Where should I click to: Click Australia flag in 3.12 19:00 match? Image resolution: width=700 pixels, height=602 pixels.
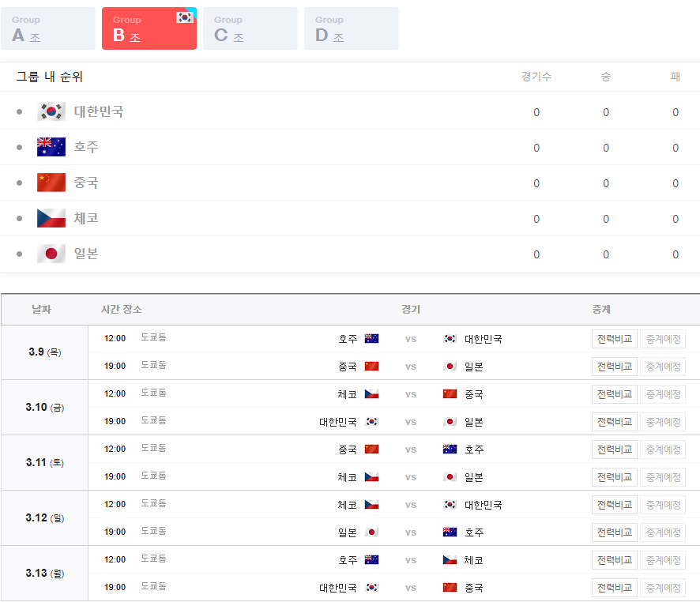(450, 532)
